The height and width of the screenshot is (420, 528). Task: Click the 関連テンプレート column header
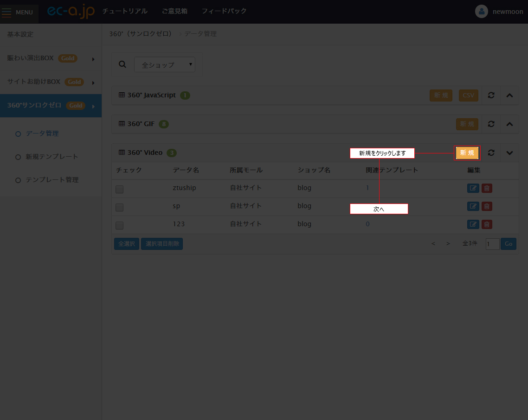pos(392,170)
